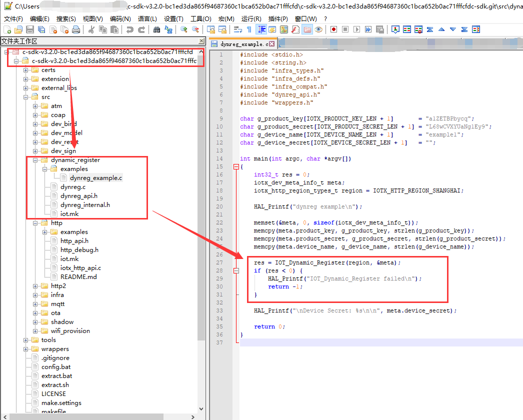Screen dimensions: 523x420
Task: Start macro recording with the red dot icon
Action: (x=333, y=29)
